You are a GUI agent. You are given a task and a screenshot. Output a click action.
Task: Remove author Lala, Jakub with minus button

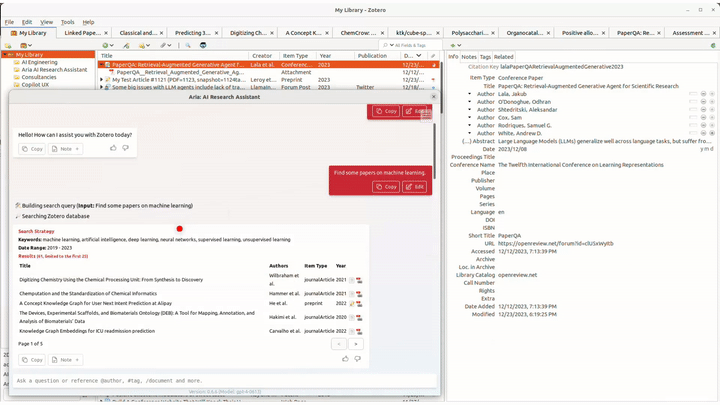click(703, 94)
